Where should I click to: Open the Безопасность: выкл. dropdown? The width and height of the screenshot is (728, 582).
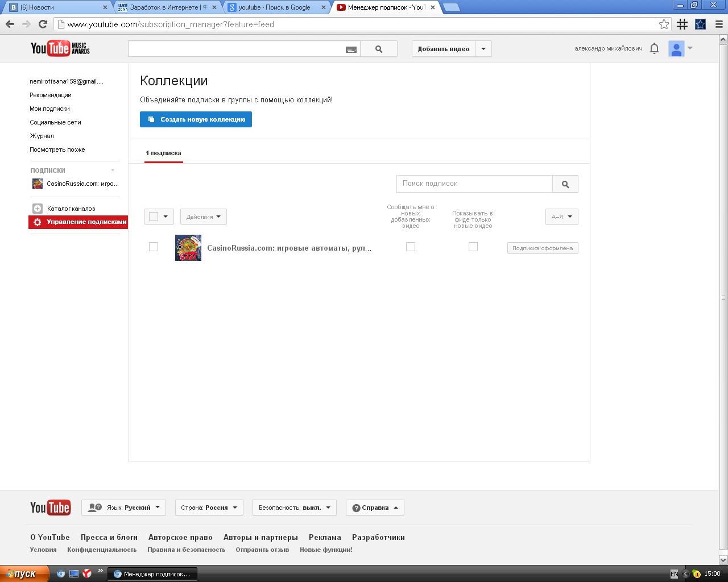[295, 508]
